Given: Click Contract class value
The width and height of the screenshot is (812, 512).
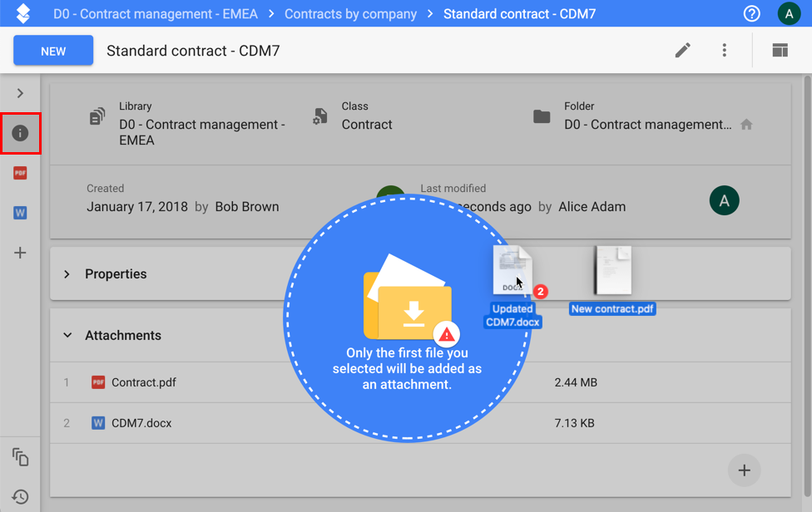Looking at the screenshot, I should click(x=367, y=125).
